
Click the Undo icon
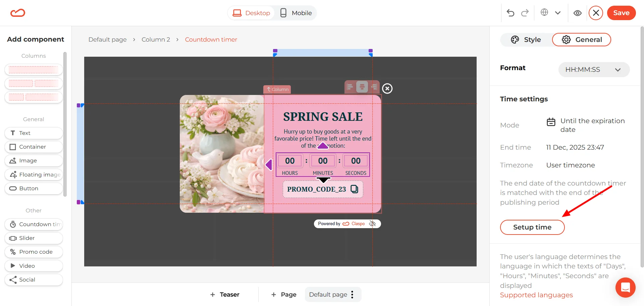coord(510,13)
